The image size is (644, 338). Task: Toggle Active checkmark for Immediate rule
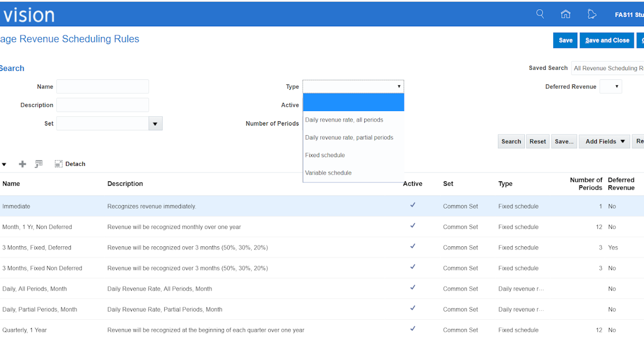[x=413, y=204]
